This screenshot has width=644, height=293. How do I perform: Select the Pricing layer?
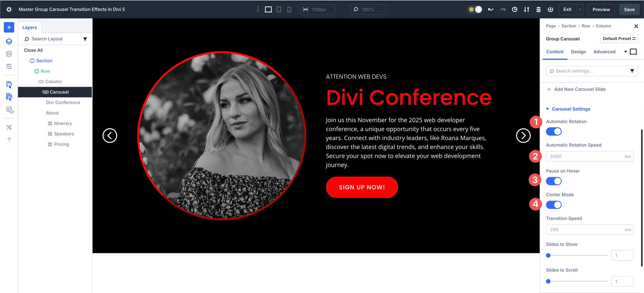[58, 144]
